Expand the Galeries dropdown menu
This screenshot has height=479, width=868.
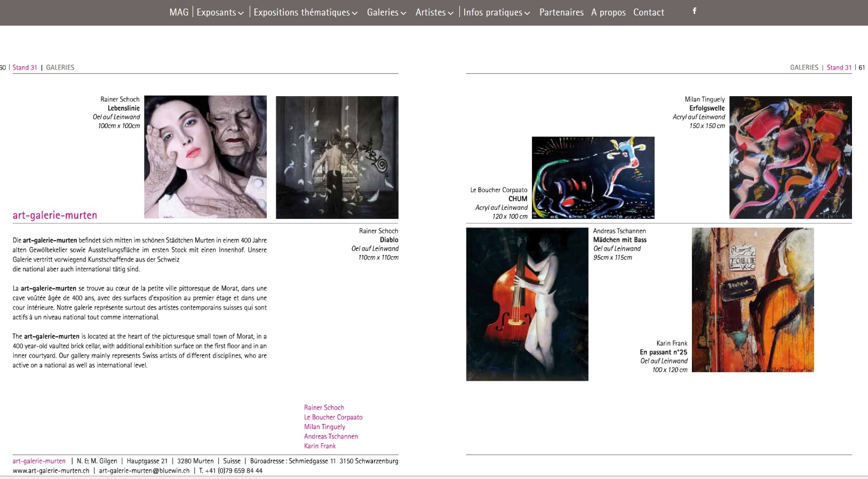386,12
